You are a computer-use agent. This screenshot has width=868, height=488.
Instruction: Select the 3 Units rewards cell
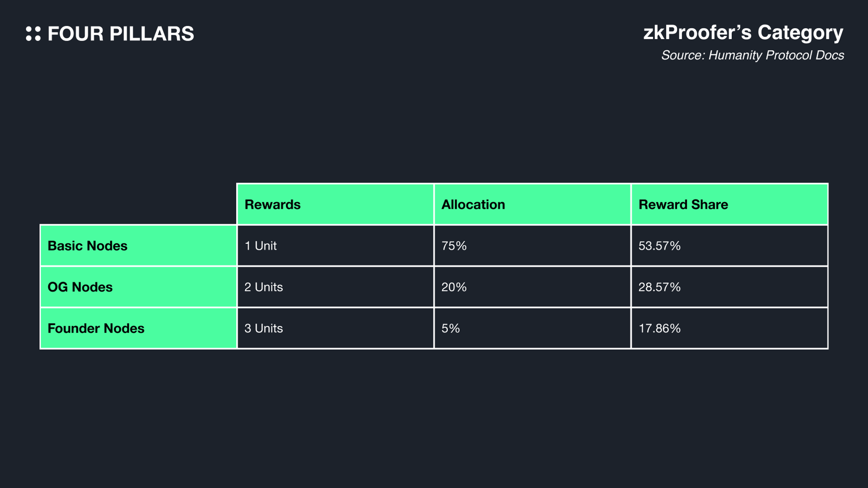tap(263, 328)
